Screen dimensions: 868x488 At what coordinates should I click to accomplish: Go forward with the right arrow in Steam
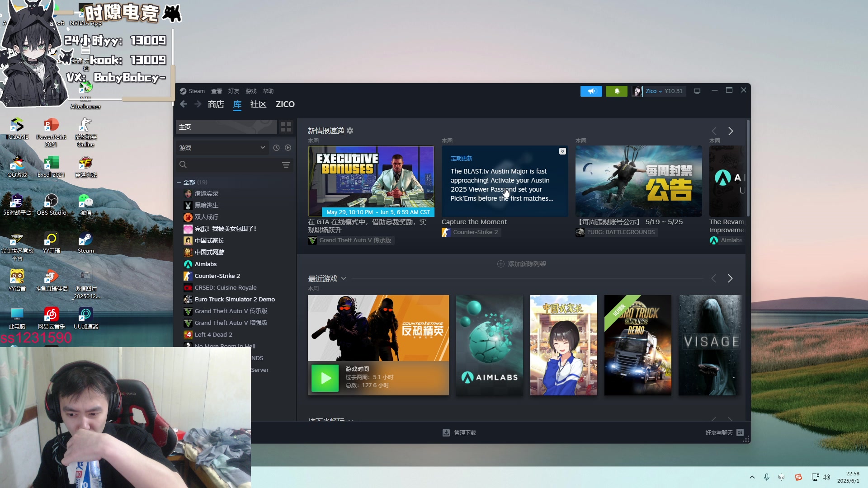coord(198,104)
